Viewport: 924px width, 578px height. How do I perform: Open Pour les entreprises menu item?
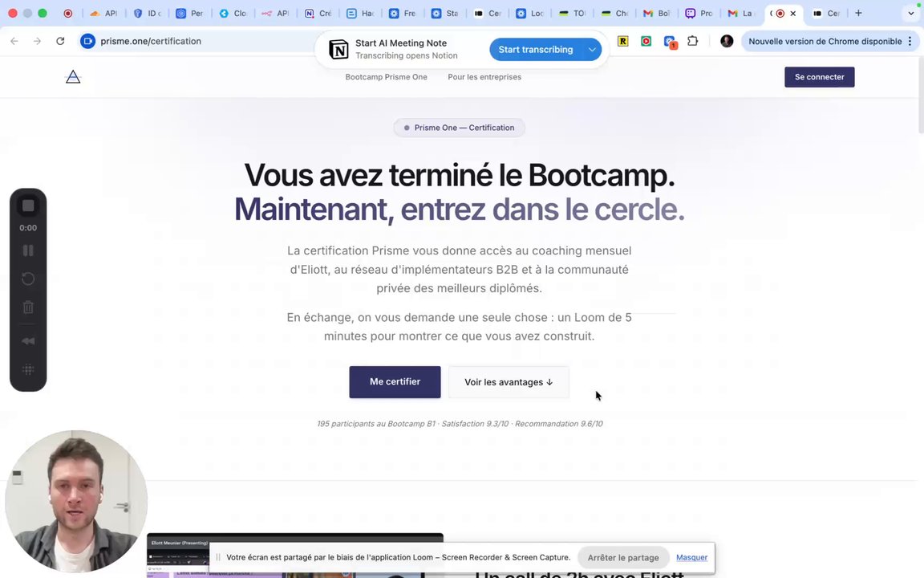click(x=484, y=77)
